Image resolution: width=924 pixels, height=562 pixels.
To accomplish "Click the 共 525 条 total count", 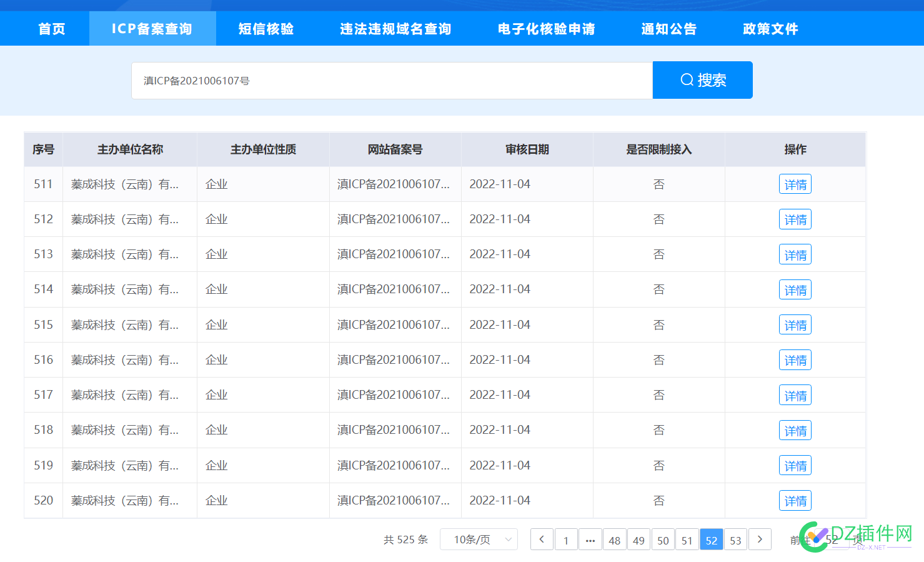I will (x=405, y=539).
